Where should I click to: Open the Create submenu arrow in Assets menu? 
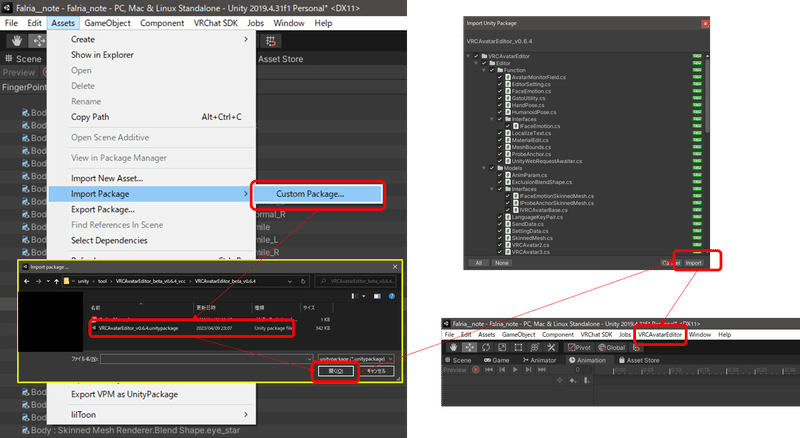click(x=246, y=39)
